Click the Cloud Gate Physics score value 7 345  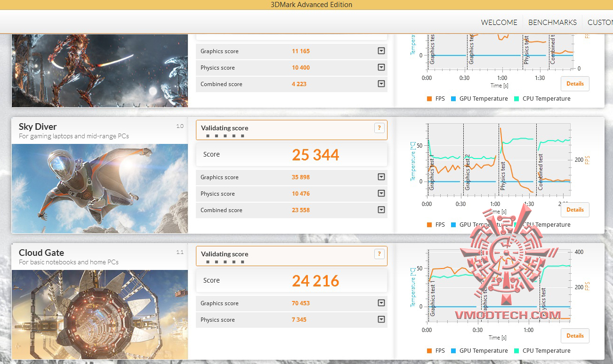coord(299,320)
